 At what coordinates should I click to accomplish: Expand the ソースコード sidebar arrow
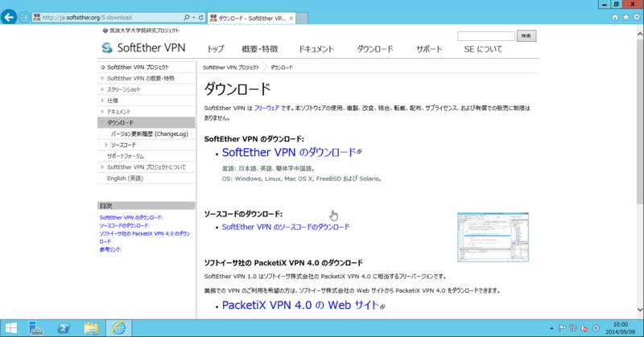(106, 145)
